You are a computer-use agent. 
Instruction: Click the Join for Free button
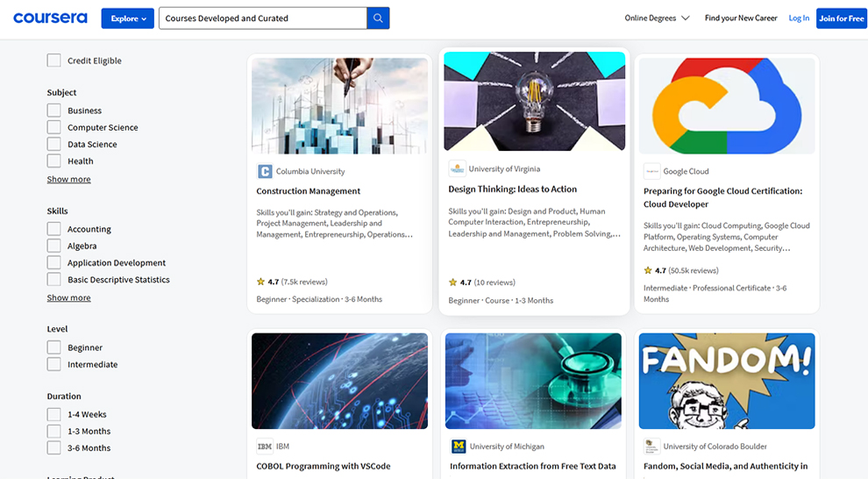842,18
